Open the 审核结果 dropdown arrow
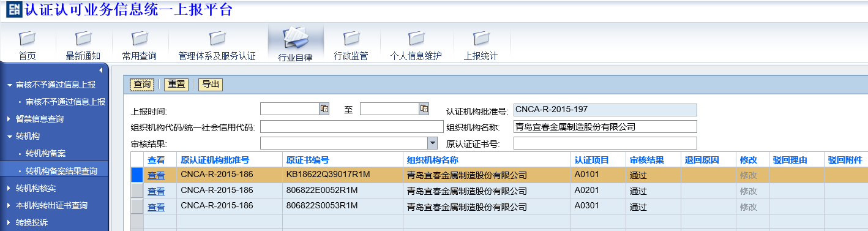868x231 pixels. (432, 143)
